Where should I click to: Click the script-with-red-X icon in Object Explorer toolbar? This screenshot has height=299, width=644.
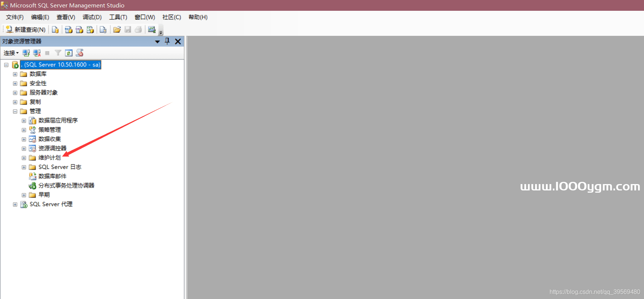click(x=80, y=53)
